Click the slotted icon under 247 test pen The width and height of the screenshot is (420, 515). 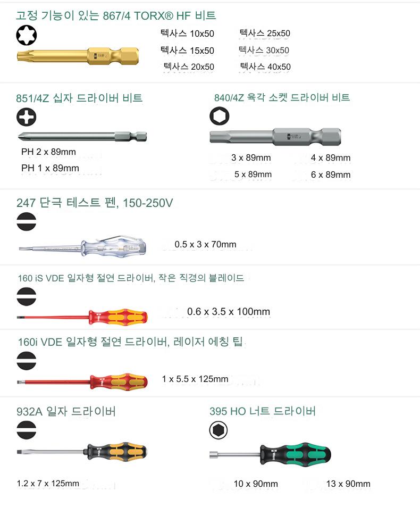[x=26, y=222]
